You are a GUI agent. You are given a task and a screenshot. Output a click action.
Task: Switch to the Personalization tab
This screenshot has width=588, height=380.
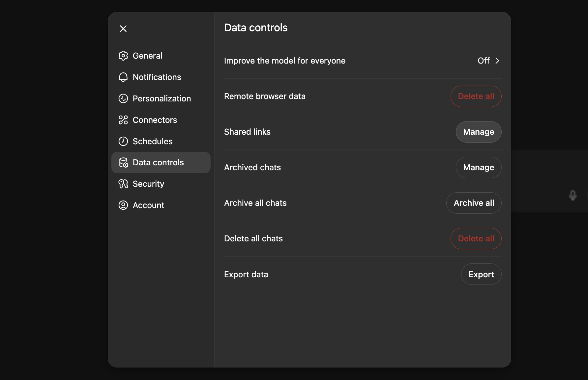pyautogui.click(x=162, y=98)
